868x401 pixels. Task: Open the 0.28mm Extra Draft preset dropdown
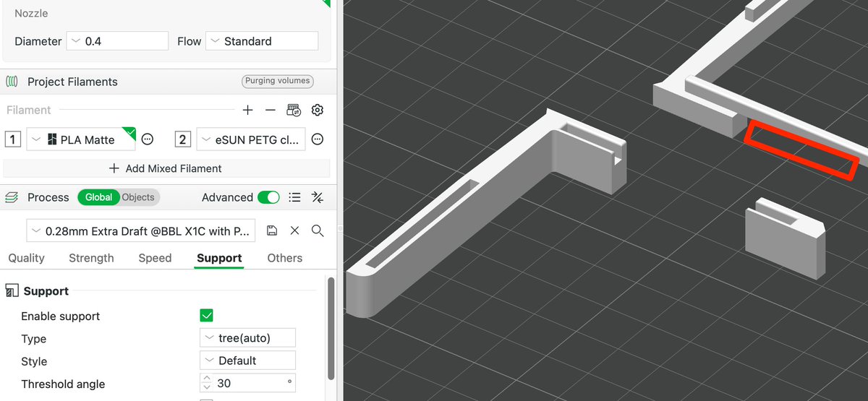[x=142, y=231]
